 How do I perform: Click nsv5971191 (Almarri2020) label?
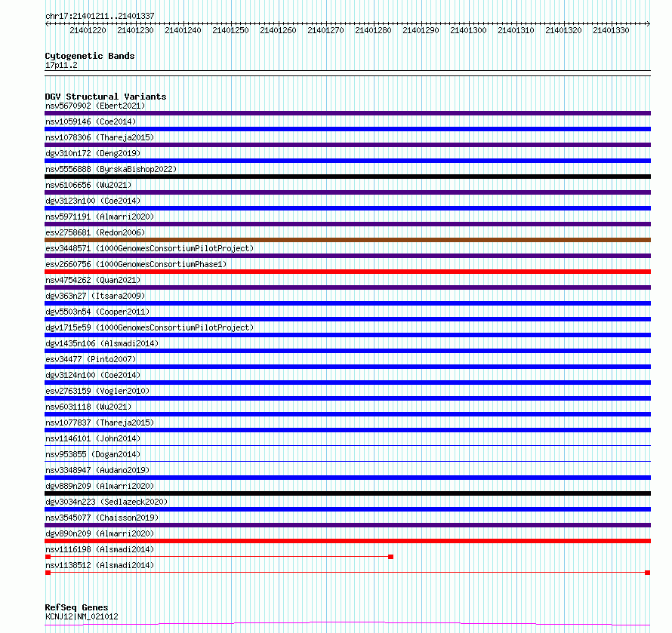pos(100,217)
